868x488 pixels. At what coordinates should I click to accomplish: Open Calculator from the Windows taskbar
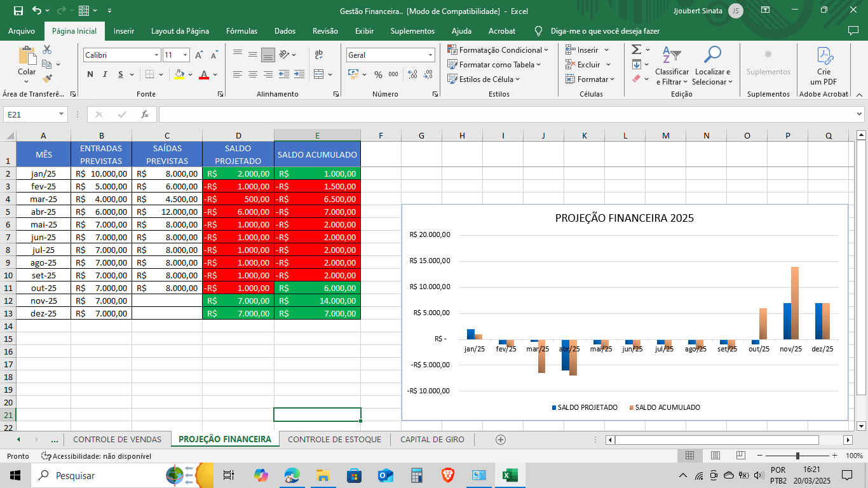[417, 475]
